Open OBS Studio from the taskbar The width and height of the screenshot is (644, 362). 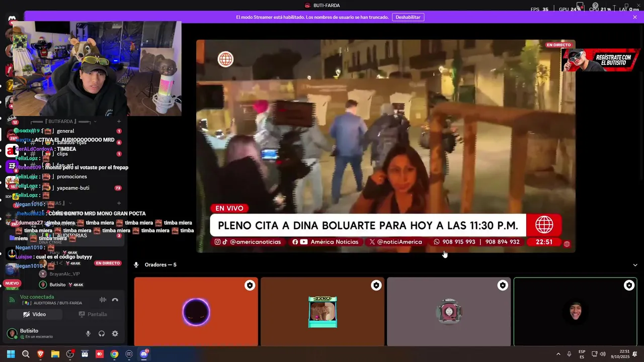pos(70,354)
